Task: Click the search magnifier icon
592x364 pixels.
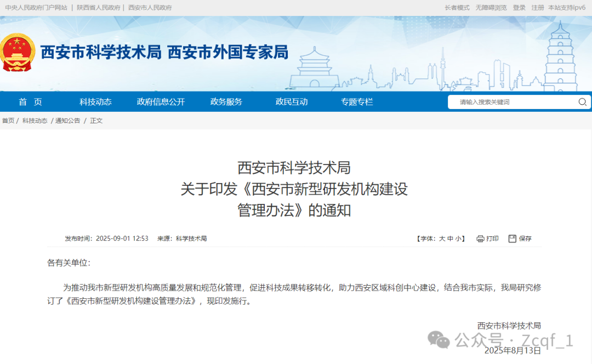Action: click(582, 102)
